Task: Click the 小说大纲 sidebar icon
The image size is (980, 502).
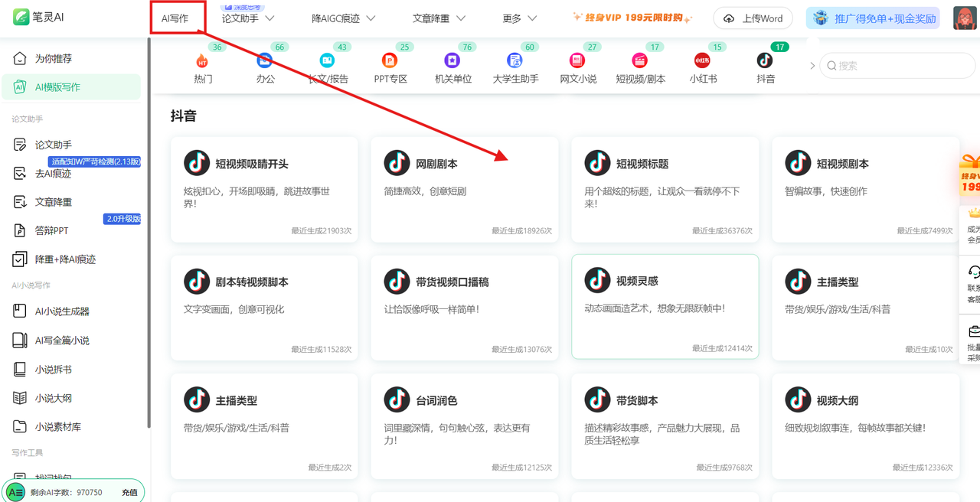Action: (20, 398)
